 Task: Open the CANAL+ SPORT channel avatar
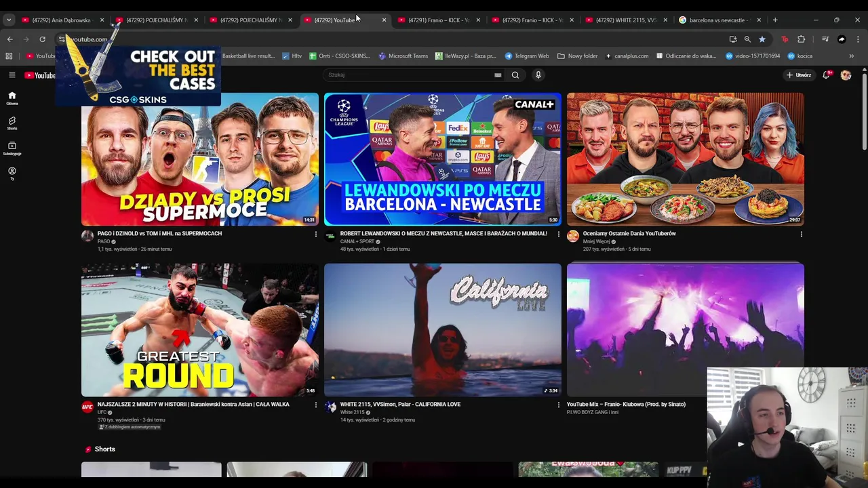coord(330,236)
